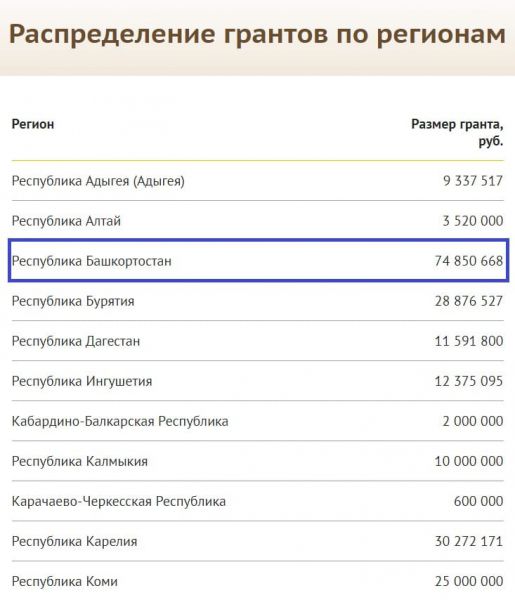Select the Республика Алтай row
This screenshot has width=515, height=600.
[x=258, y=221]
